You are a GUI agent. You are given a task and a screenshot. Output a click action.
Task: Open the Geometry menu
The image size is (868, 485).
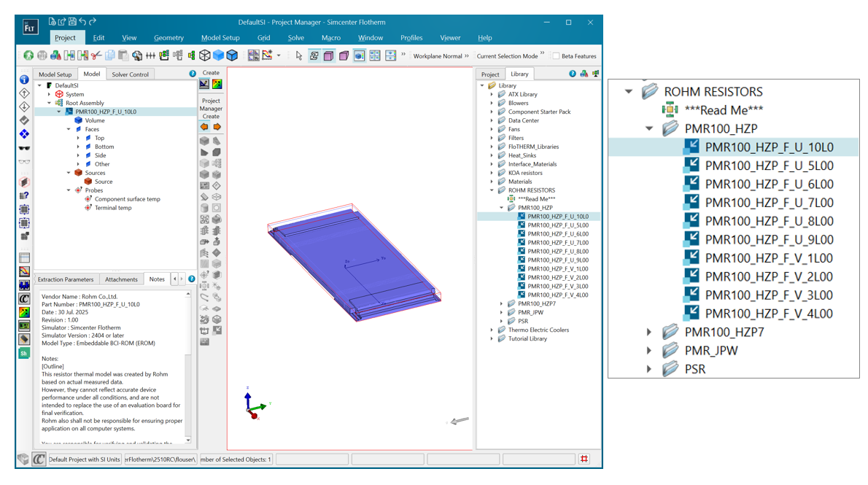[x=169, y=37]
